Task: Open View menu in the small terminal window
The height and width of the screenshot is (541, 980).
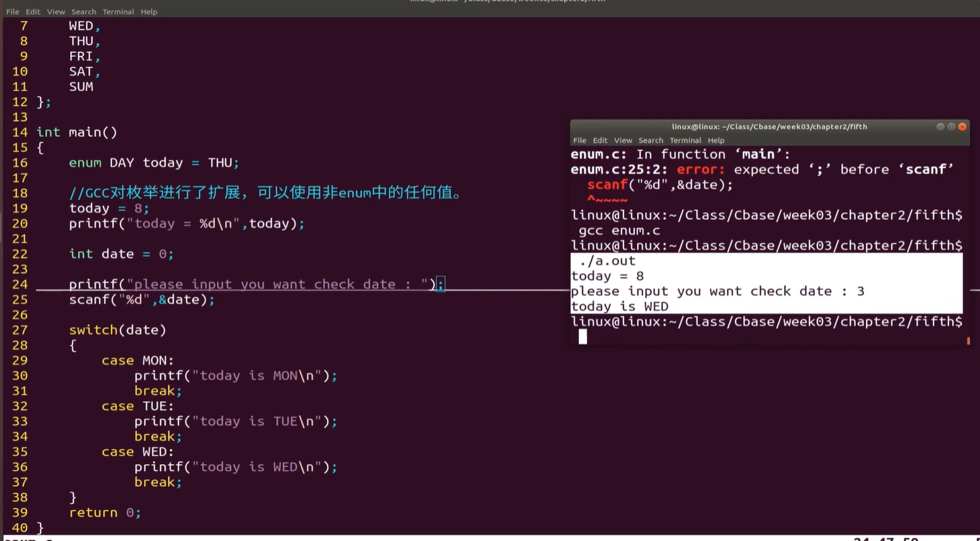Action: [623, 140]
